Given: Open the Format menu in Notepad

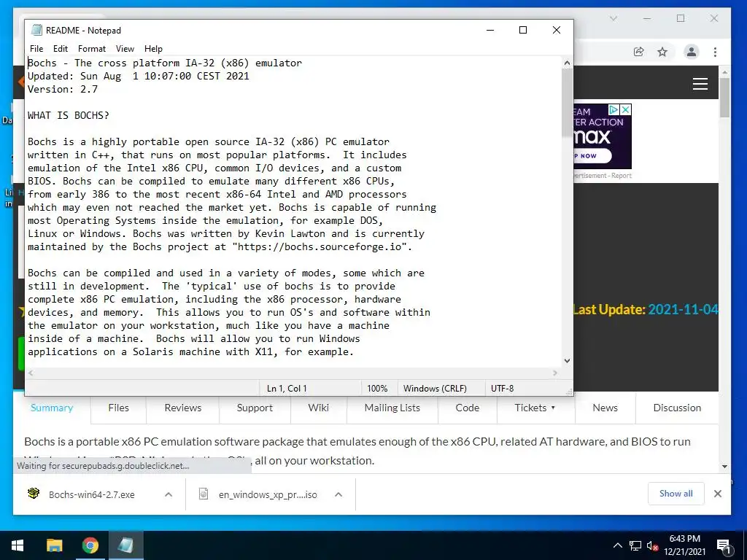Looking at the screenshot, I should coord(91,49).
